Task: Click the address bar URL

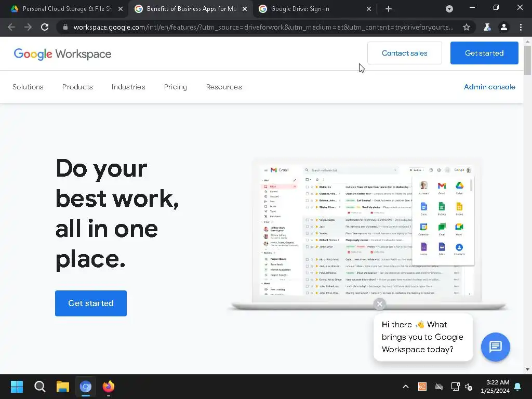Action: [263, 27]
